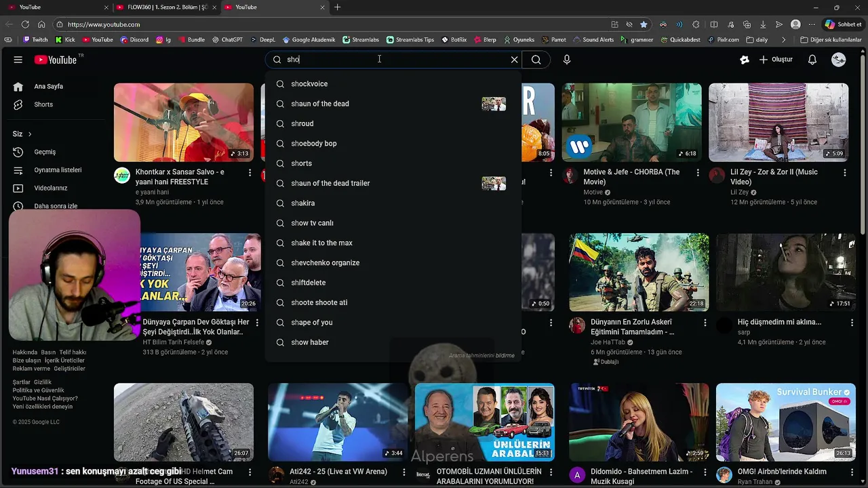Select the 'shockvoice' search suggestion

click(393, 84)
